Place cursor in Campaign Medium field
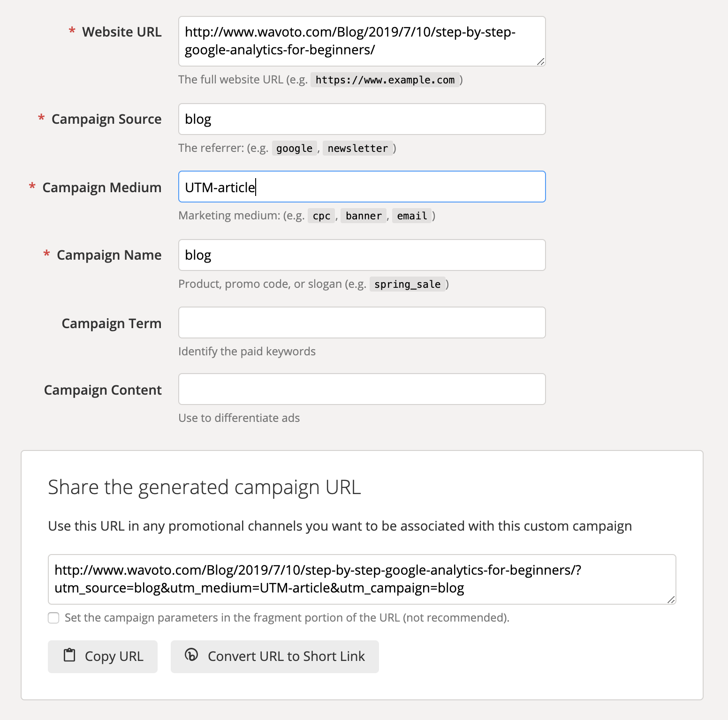The image size is (728, 720). tap(362, 187)
